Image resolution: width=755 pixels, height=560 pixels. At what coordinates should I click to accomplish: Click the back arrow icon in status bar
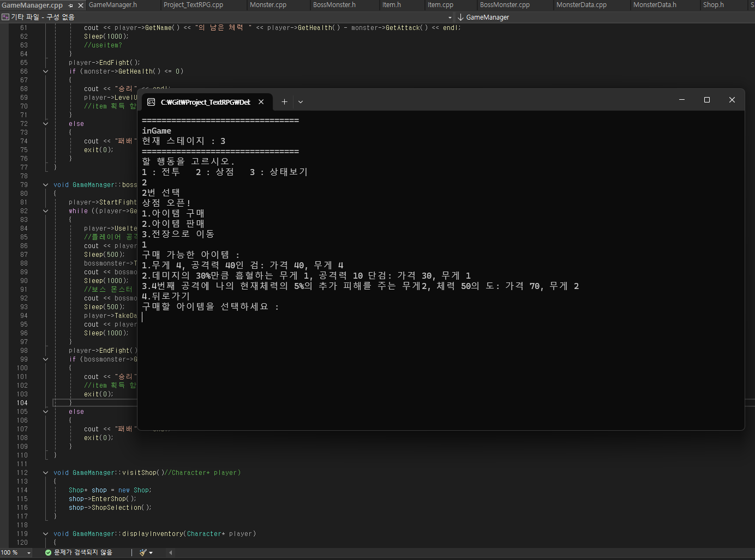pyautogui.click(x=170, y=552)
